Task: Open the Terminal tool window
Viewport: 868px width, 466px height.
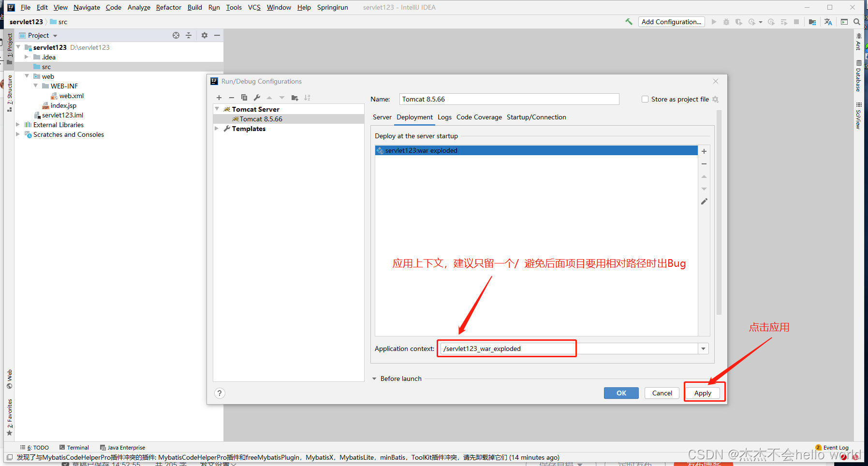Action: pos(74,448)
